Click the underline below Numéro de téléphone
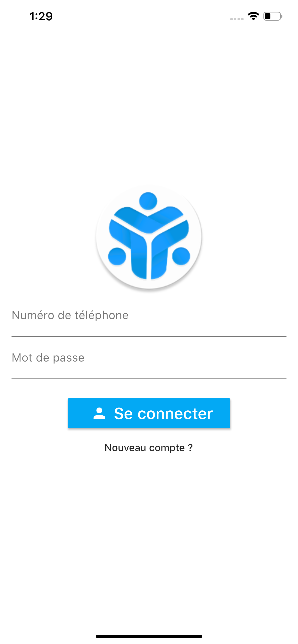The image size is (298, 644). pos(149,336)
